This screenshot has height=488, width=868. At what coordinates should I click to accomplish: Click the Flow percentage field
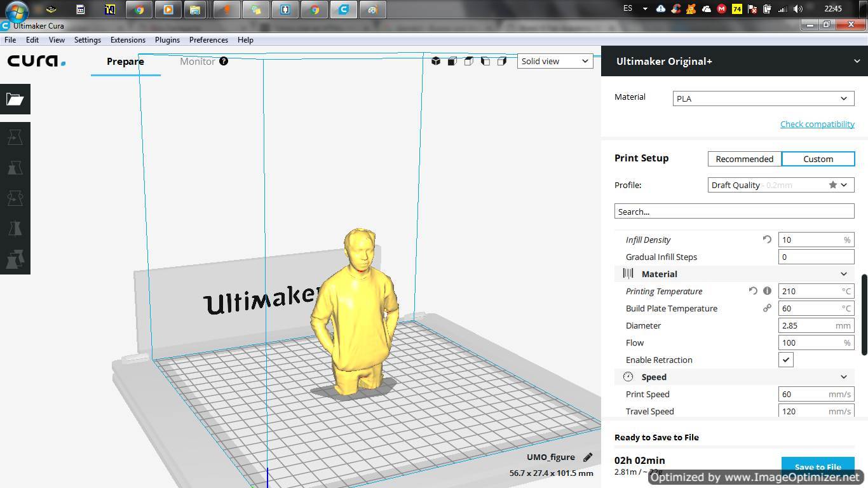click(x=816, y=342)
